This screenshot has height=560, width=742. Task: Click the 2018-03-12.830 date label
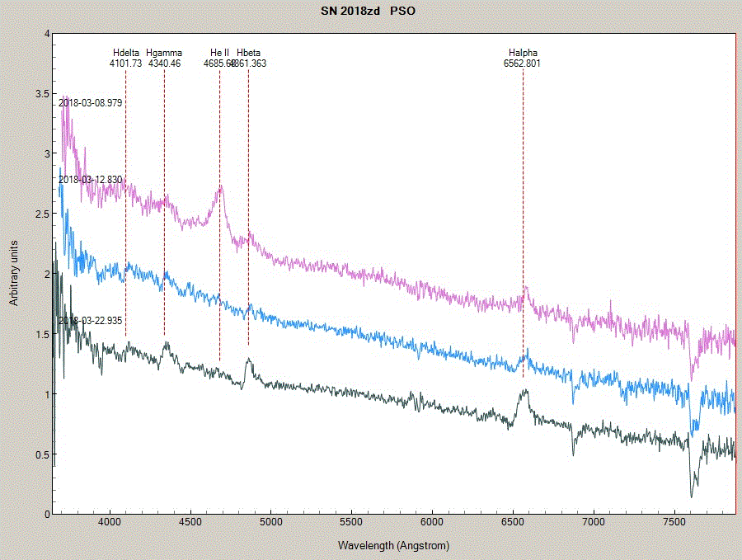pos(89,178)
